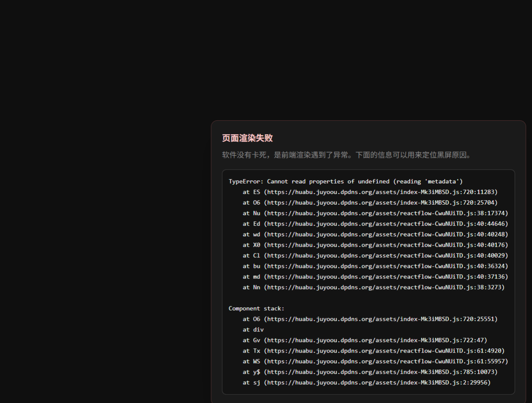Click the 'Component stack:' label

(256, 309)
